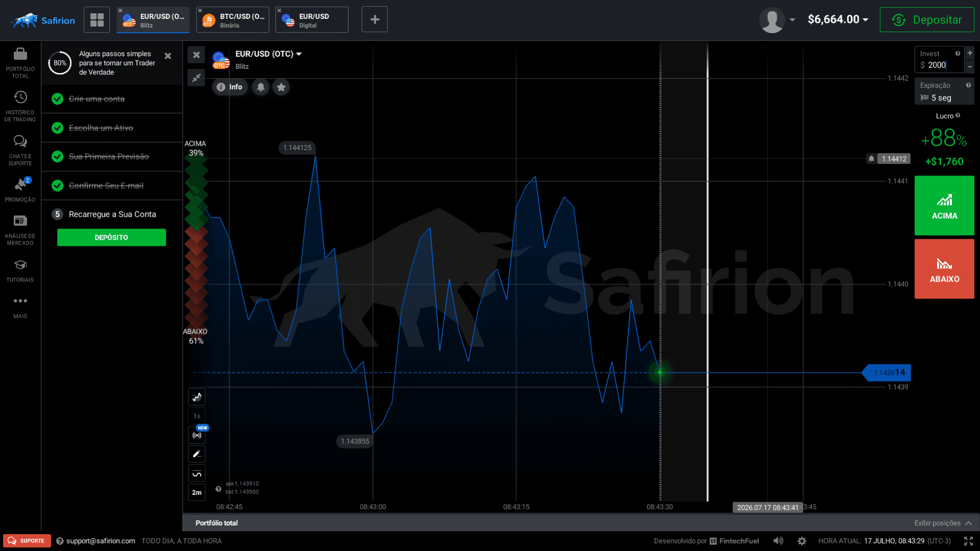Click the Portfólio total bar label

pos(216,523)
